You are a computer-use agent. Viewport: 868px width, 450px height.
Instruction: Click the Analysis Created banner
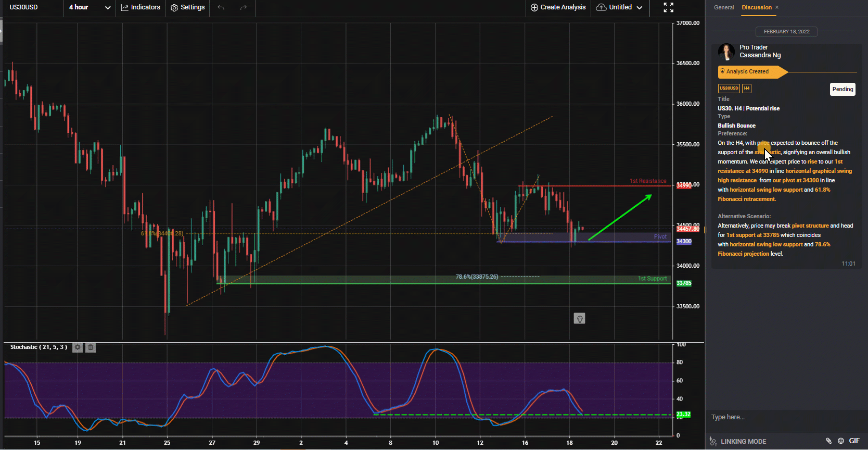point(752,72)
